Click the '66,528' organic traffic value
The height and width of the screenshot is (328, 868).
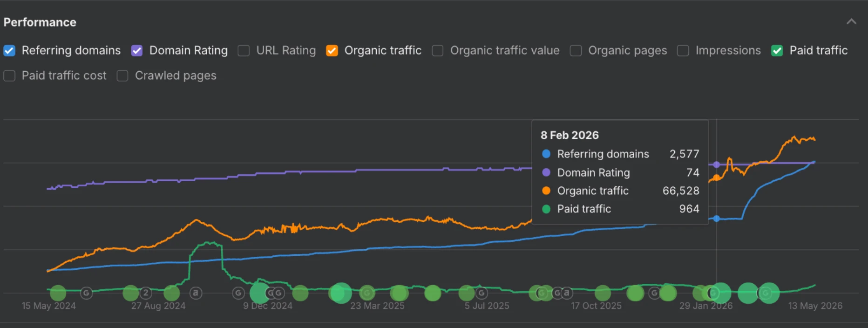[x=681, y=191]
